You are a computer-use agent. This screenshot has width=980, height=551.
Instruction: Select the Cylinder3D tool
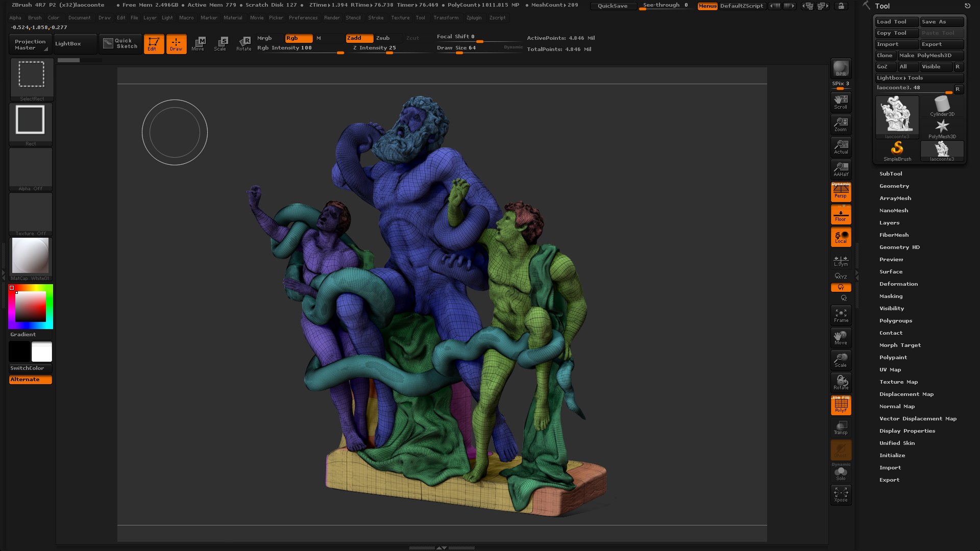point(942,106)
